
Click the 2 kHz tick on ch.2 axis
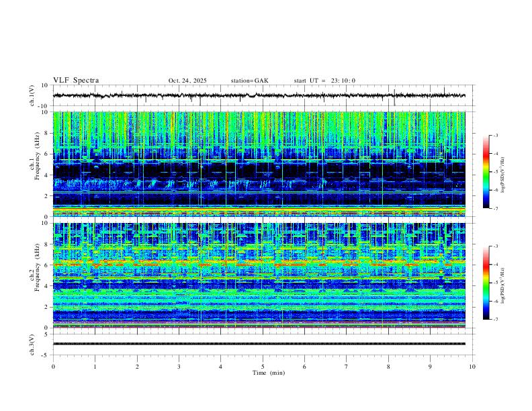point(47,307)
